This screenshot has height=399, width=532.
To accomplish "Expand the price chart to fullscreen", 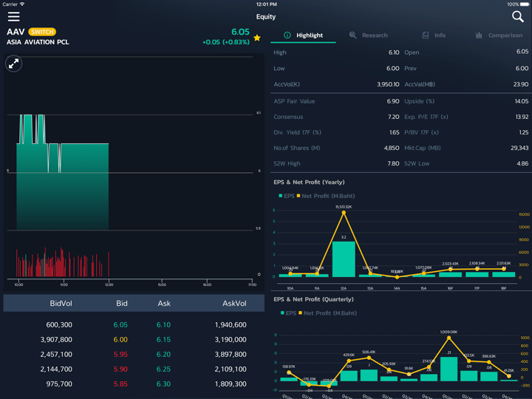I will [14, 64].
